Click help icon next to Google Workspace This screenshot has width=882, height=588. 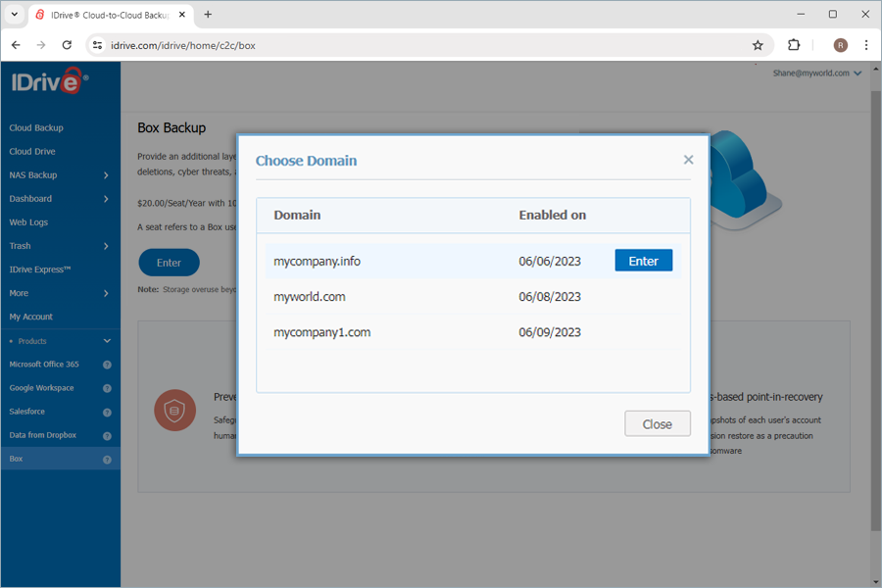tap(107, 388)
